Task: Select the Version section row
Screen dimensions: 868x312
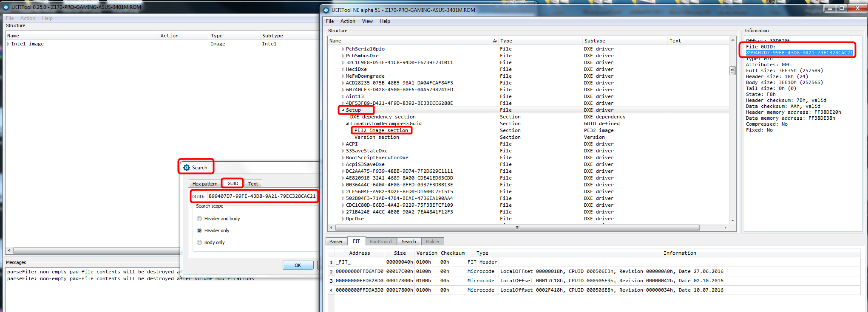Action: [377, 137]
